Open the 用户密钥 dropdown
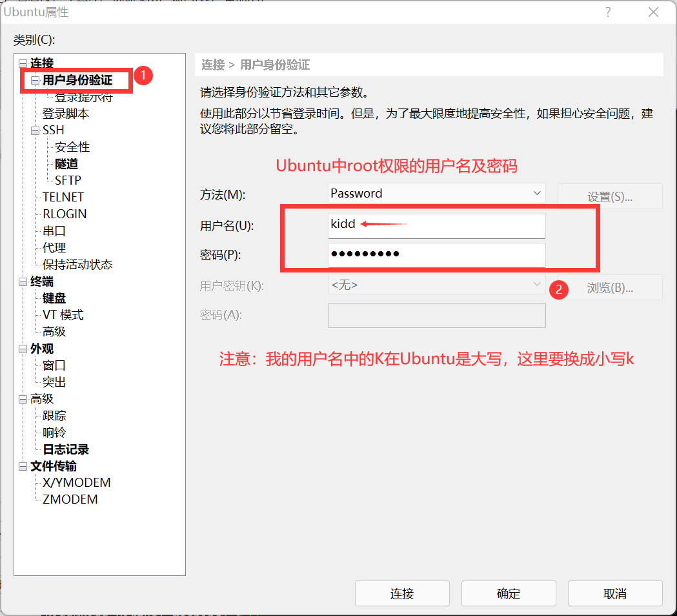Viewport: 677px width, 616px height. [x=537, y=284]
